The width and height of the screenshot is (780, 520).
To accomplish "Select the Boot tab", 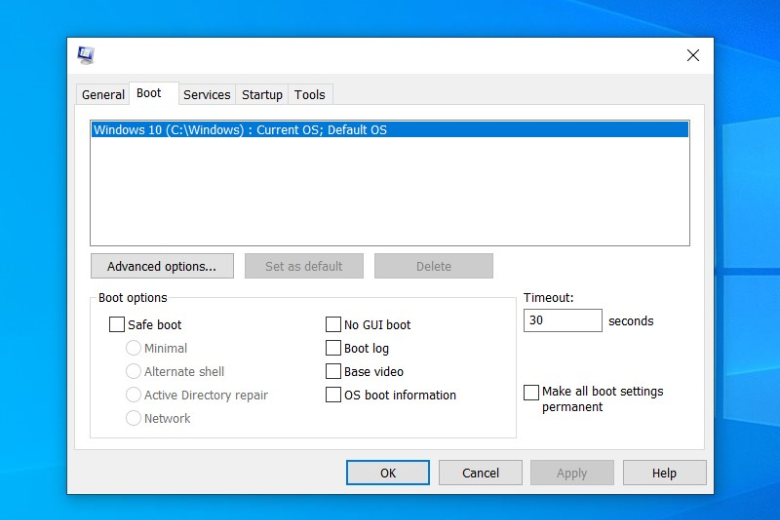I will tap(149, 93).
